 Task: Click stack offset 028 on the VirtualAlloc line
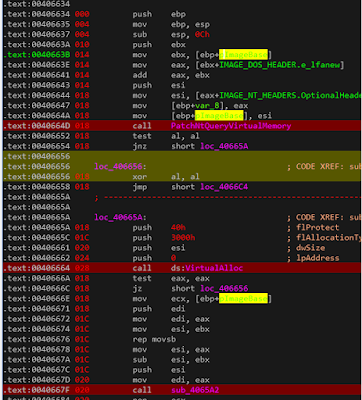pyautogui.click(x=82, y=268)
